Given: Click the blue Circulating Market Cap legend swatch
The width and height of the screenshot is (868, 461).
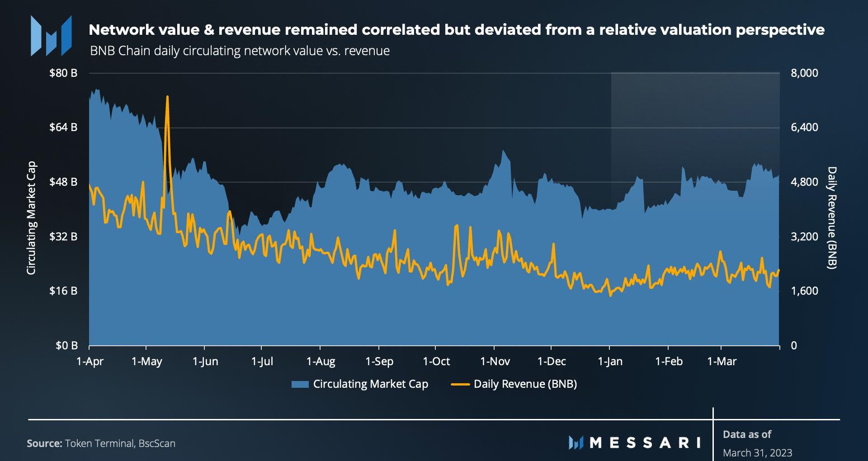Looking at the screenshot, I should (300, 384).
